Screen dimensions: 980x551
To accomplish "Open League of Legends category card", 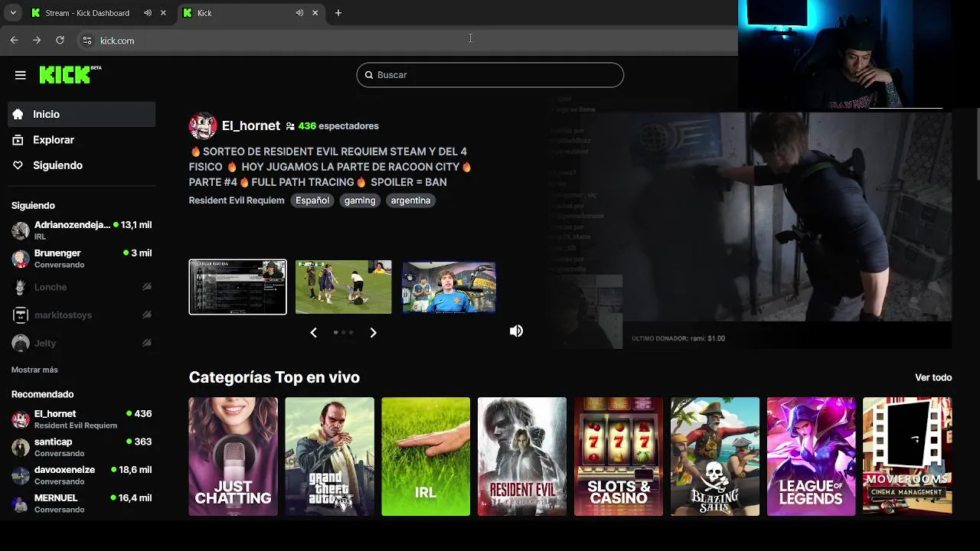I will click(811, 456).
